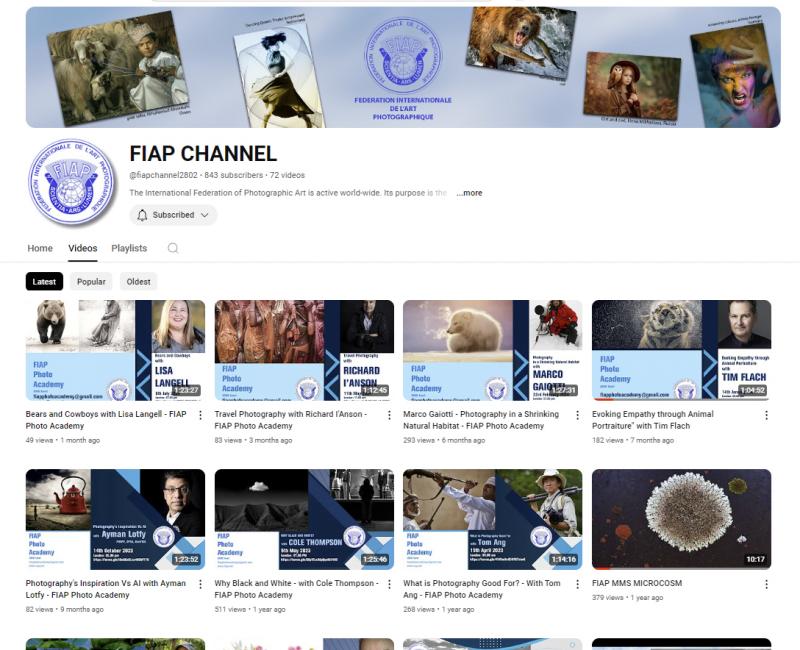Viewport: 800px width, 650px height.
Task: Open options menu for FIAP MMS MICROCOSM
Action: coord(766,584)
